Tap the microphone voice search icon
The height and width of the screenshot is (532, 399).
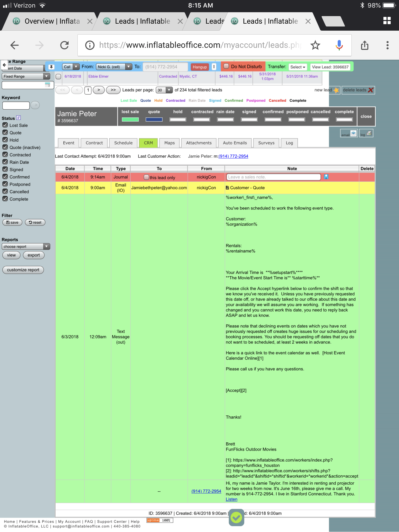(339, 45)
